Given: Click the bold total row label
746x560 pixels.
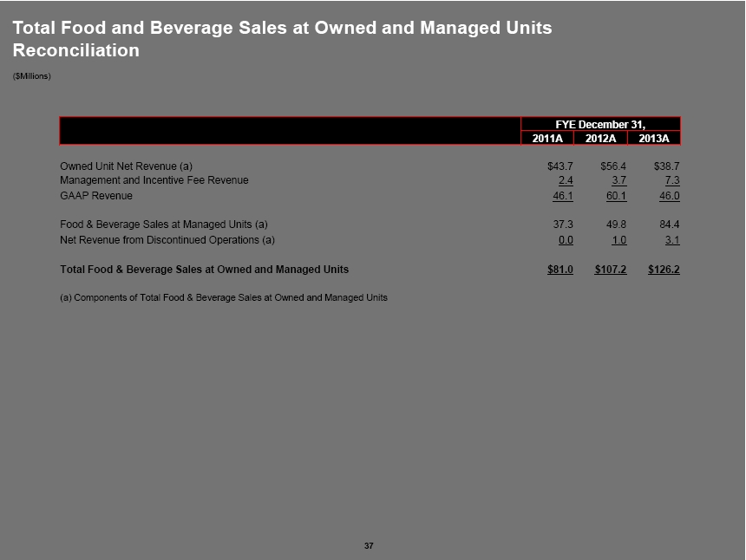Looking at the screenshot, I should point(204,270).
